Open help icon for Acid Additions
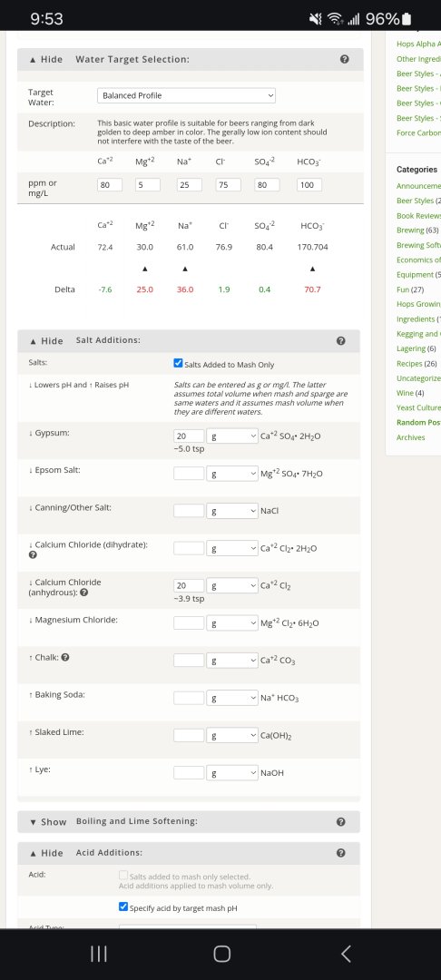441x980 pixels. [x=340, y=852]
